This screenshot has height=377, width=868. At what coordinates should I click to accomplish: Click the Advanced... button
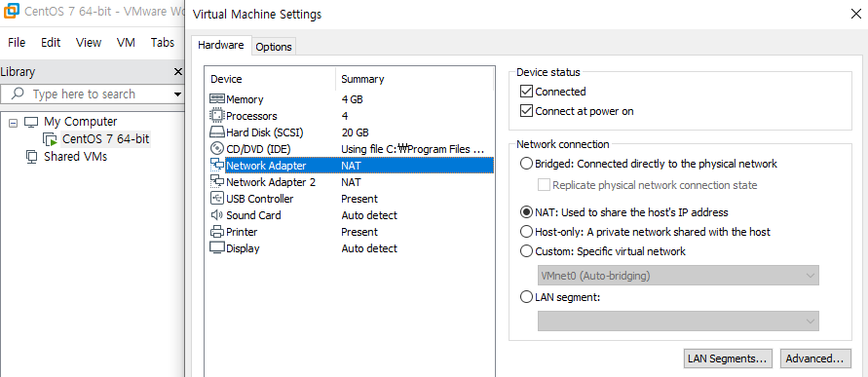point(815,358)
